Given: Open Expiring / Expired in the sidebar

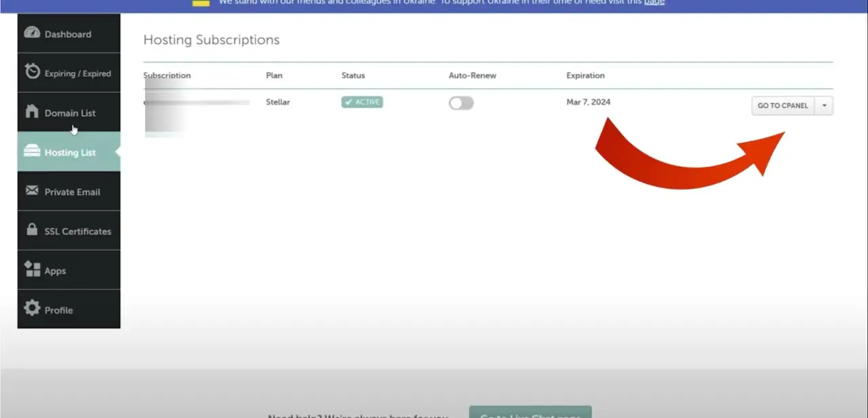Looking at the screenshot, I should (68, 73).
